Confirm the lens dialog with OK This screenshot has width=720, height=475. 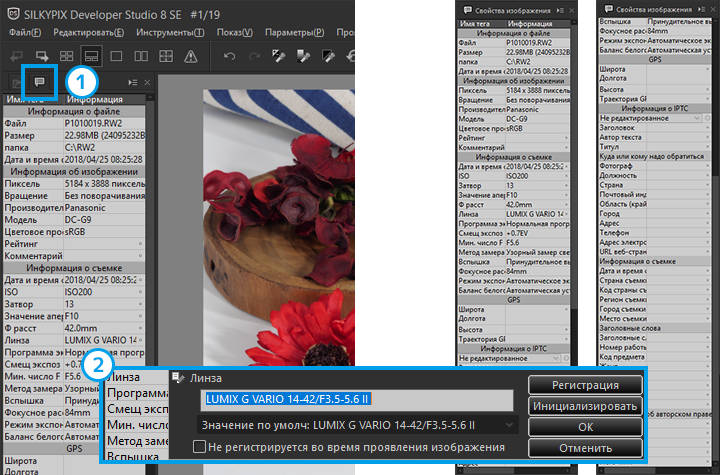[x=585, y=427]
